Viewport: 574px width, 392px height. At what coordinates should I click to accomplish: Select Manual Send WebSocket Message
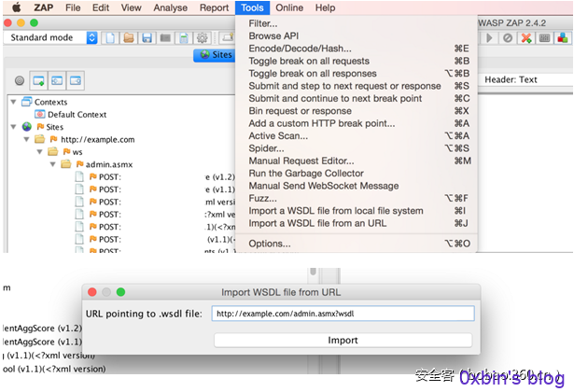357,186
